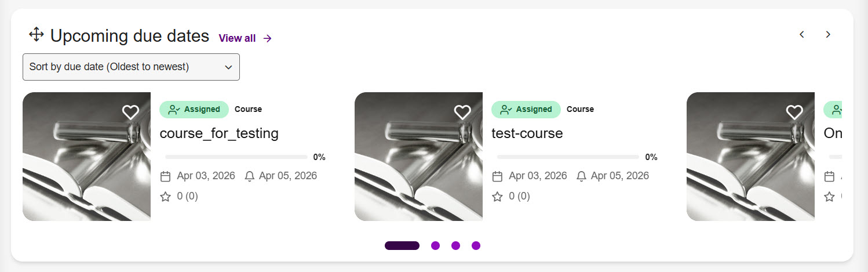Go to next carousel page with right chevron

tap(828, 35)
